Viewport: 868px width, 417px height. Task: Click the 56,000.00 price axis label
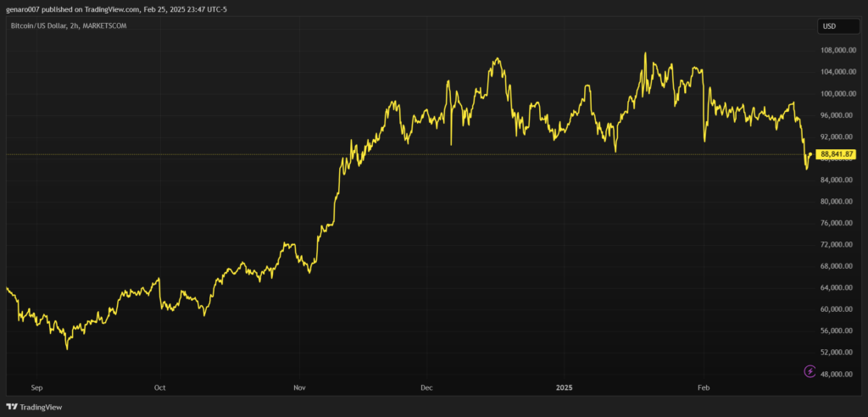click(837, 331)
